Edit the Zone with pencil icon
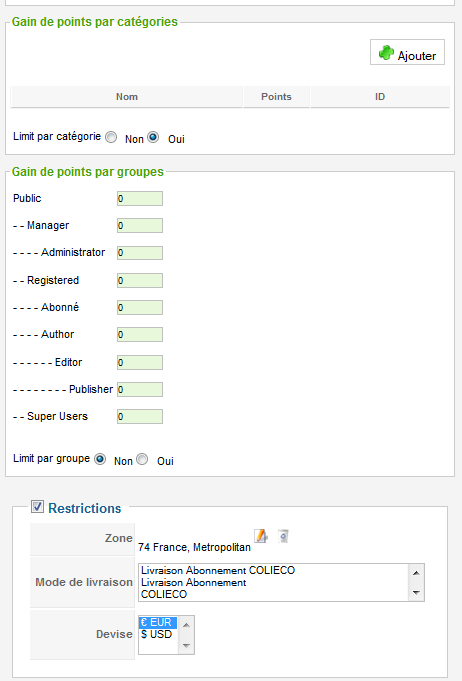The image size is (462, 681). tap(261, 536)
